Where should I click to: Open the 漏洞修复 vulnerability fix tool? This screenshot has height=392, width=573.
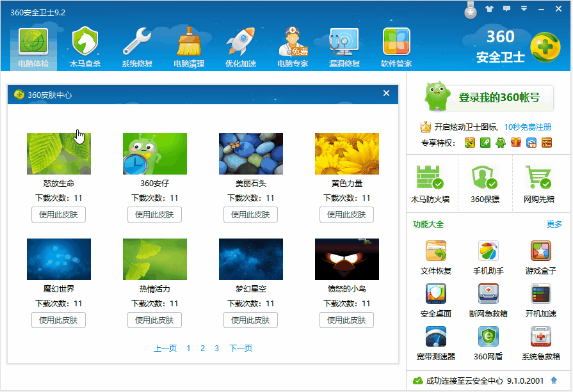344,48
